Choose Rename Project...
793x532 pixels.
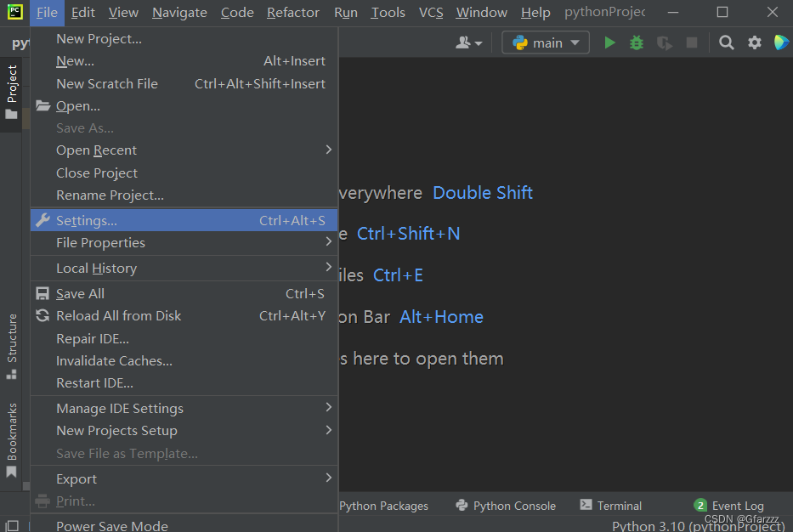point(184,195)
